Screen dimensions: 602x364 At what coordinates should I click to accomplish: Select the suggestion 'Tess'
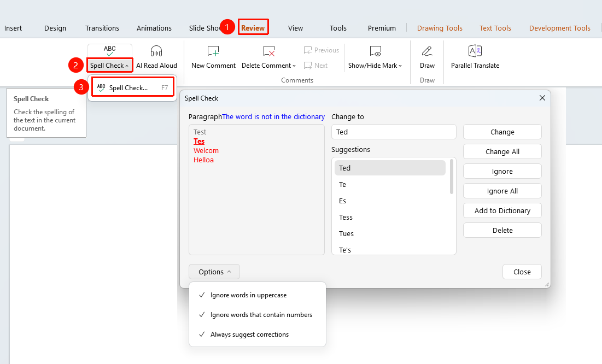(x=390, y=218)
